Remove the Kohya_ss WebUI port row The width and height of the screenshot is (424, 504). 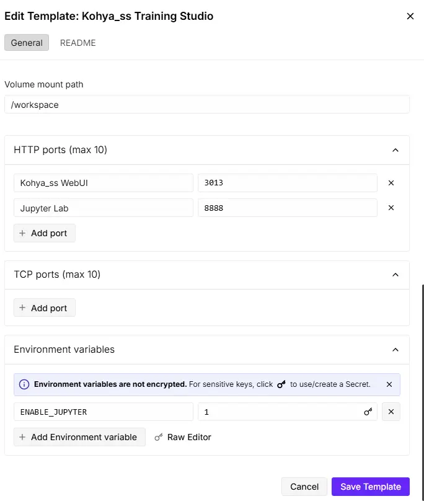tap(391, 183)
